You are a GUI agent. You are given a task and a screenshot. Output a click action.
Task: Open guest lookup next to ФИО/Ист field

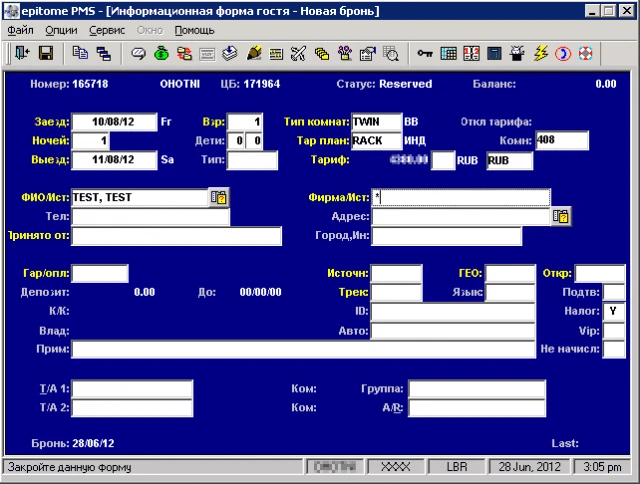tap(219, 198)
